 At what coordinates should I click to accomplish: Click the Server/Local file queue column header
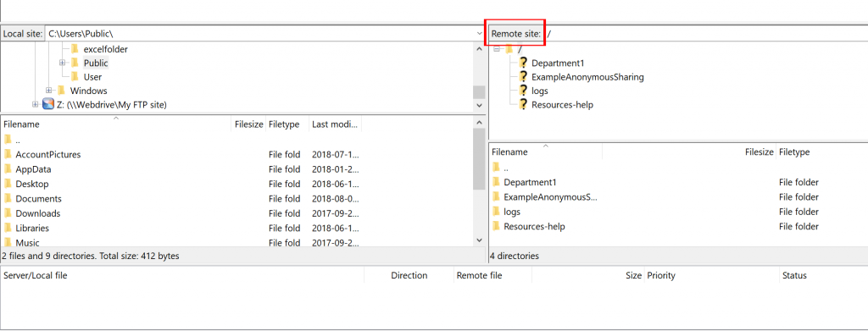pos(183,275)
